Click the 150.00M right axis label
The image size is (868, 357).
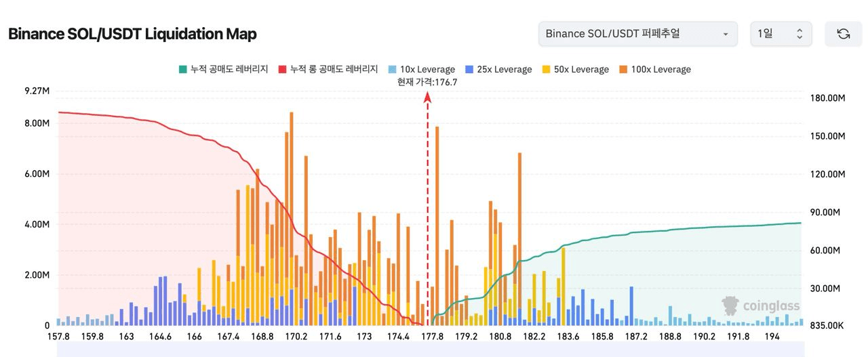pos(827,136)
